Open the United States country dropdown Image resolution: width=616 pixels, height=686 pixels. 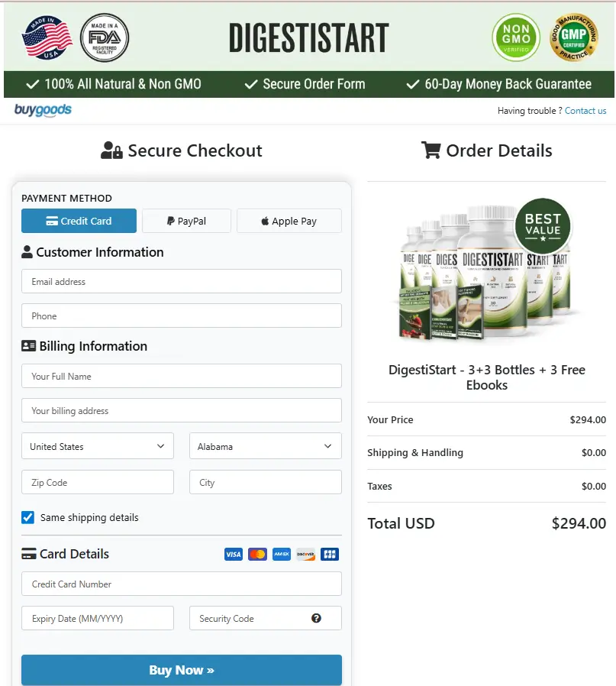pos(97,446)
